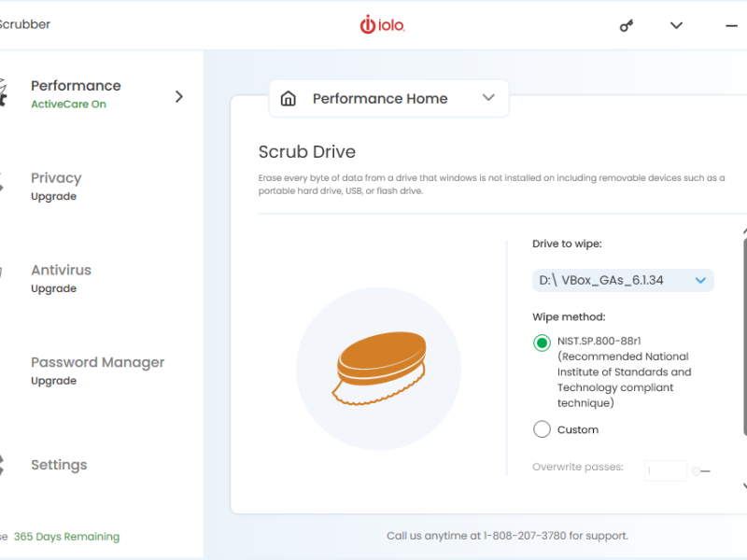Click Upgrade under Password Manager
Image resolution: width=747 pixels, height=560 pixels.
[x=54, y=381]
